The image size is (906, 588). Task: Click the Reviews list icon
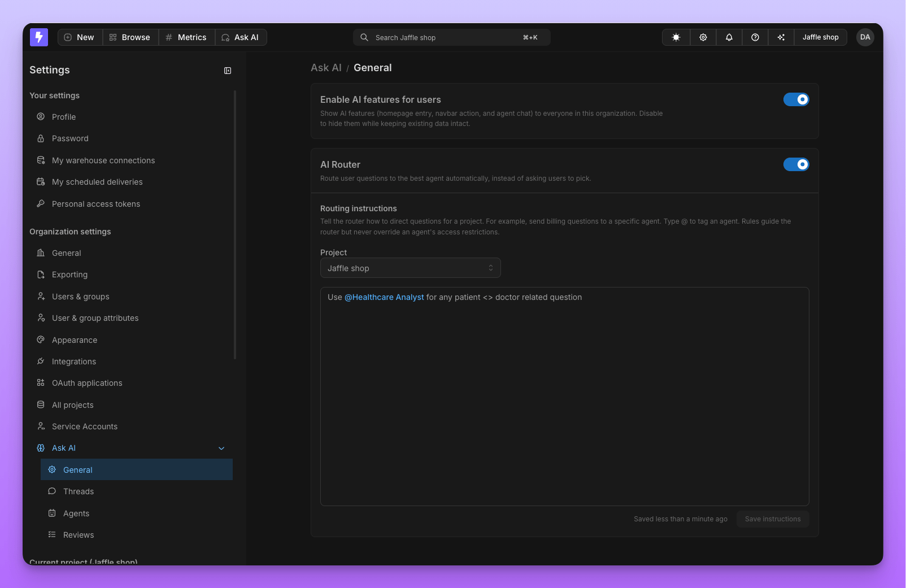pos(52,534)
